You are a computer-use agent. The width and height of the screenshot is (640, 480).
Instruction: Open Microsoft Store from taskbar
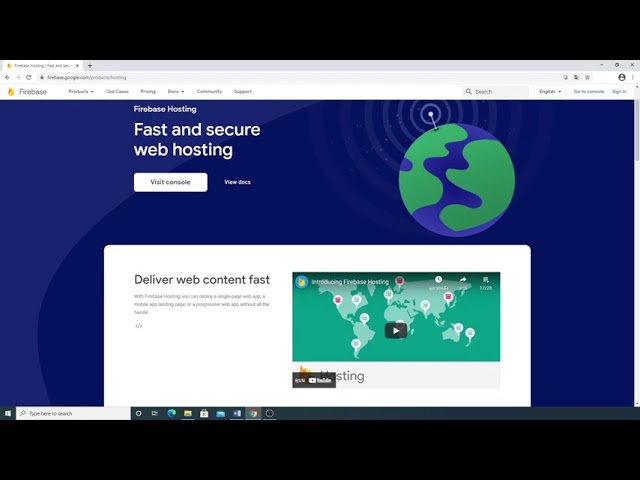click(x=204, y=413)
